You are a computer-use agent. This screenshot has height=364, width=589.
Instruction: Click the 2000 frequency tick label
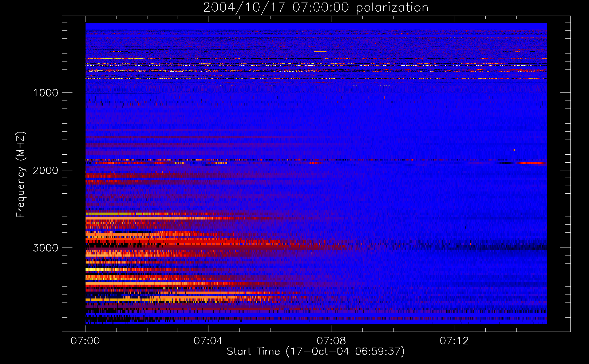[x=46, y=170]
